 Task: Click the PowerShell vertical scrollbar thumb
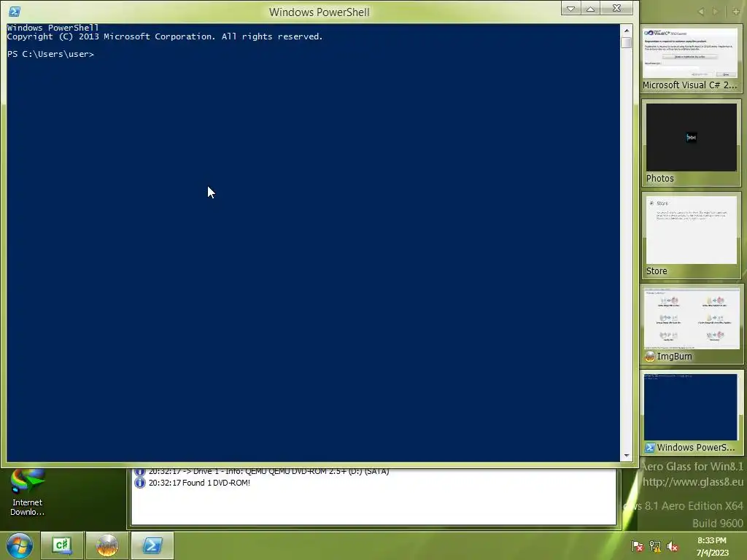[x=627, y=42]
